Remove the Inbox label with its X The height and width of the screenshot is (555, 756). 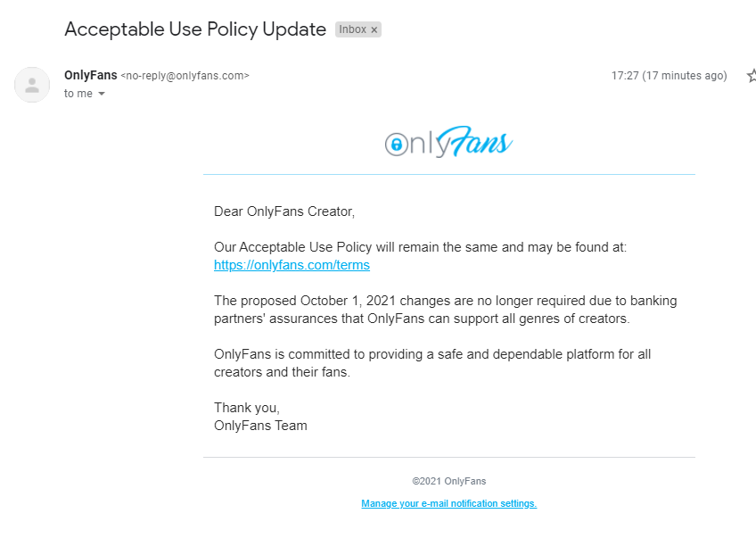[x=374, y=29]
